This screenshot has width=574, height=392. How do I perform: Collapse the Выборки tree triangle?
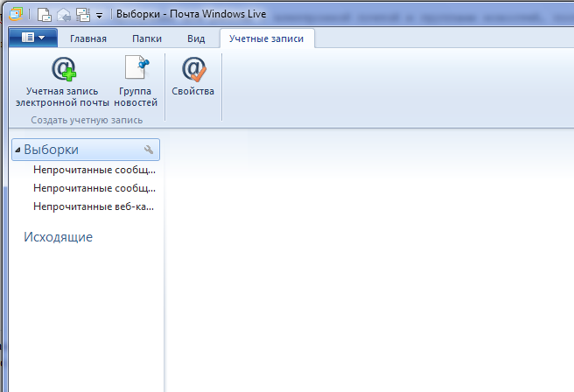tap(18, 150)
